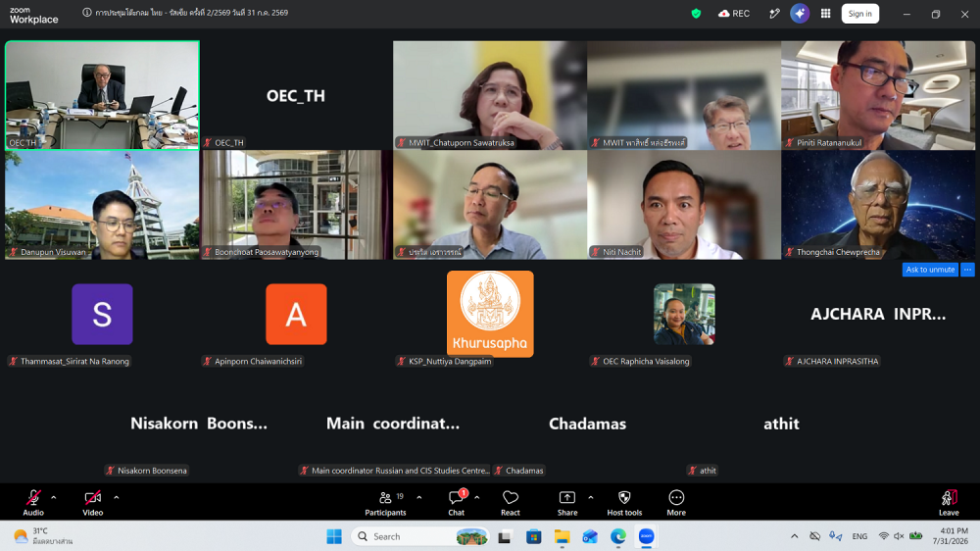The width and height of the screenshot is (980, 551).
Task: Show hidden system tray icons
Action: [x=795, y=536]
